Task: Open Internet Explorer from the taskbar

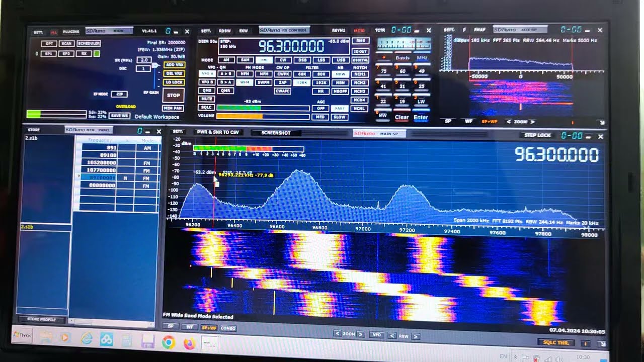Action: coord(87,338)
